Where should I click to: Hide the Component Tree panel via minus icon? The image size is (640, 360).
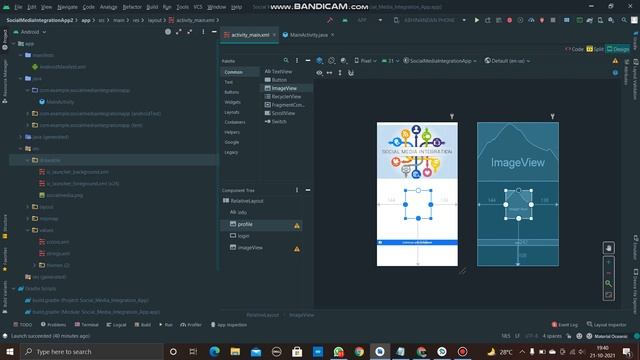tap(308, 190)
